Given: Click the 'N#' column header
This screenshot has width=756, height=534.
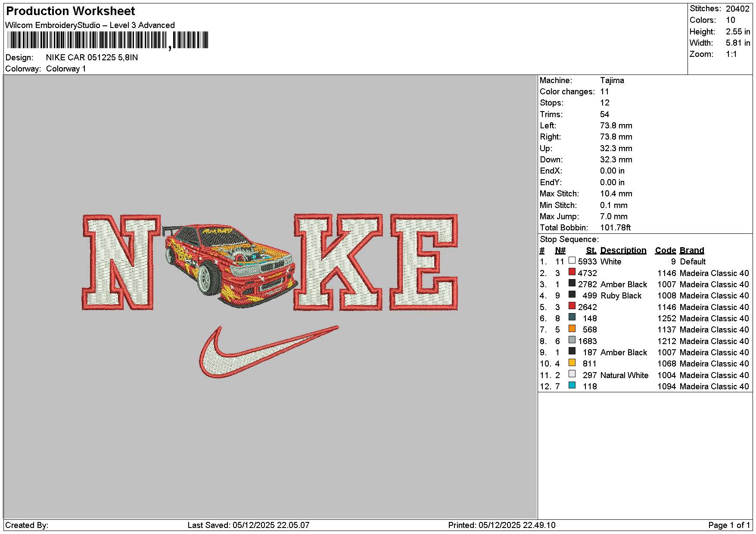Looking at the screenshot, I should click(x=560, y=251).
